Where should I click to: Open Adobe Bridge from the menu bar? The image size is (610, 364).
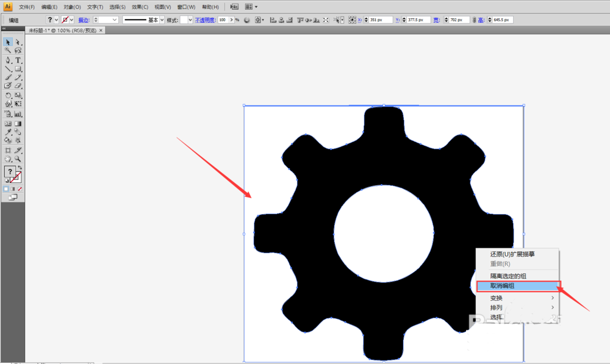tap(234, 7)
